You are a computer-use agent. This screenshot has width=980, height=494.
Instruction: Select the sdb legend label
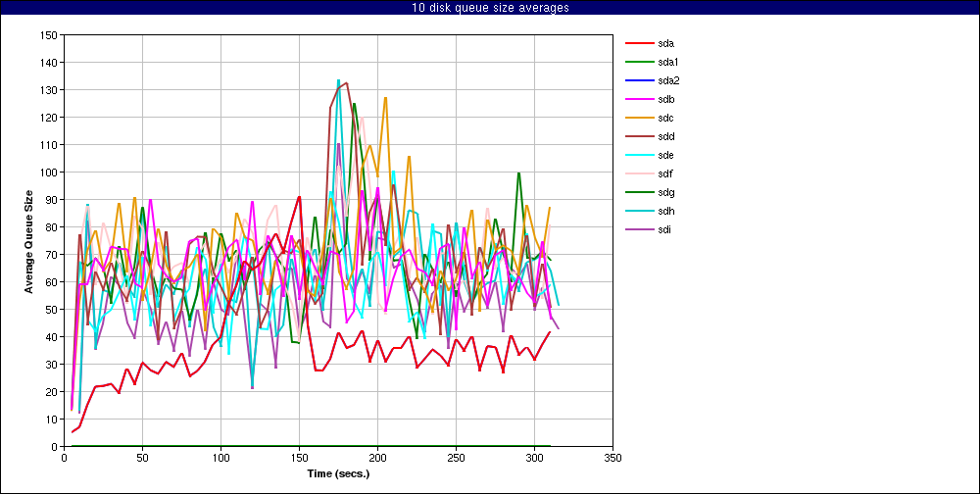pos(666,99)
